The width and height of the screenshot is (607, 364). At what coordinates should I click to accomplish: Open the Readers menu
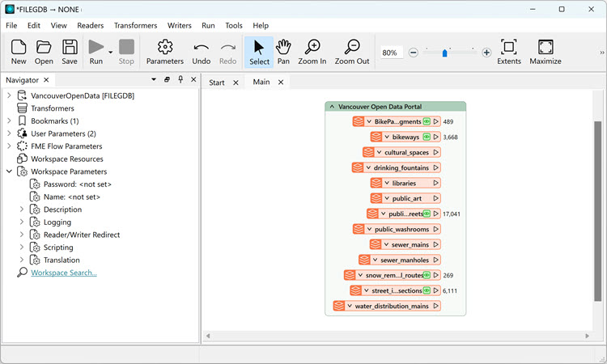tap(90, 26)
